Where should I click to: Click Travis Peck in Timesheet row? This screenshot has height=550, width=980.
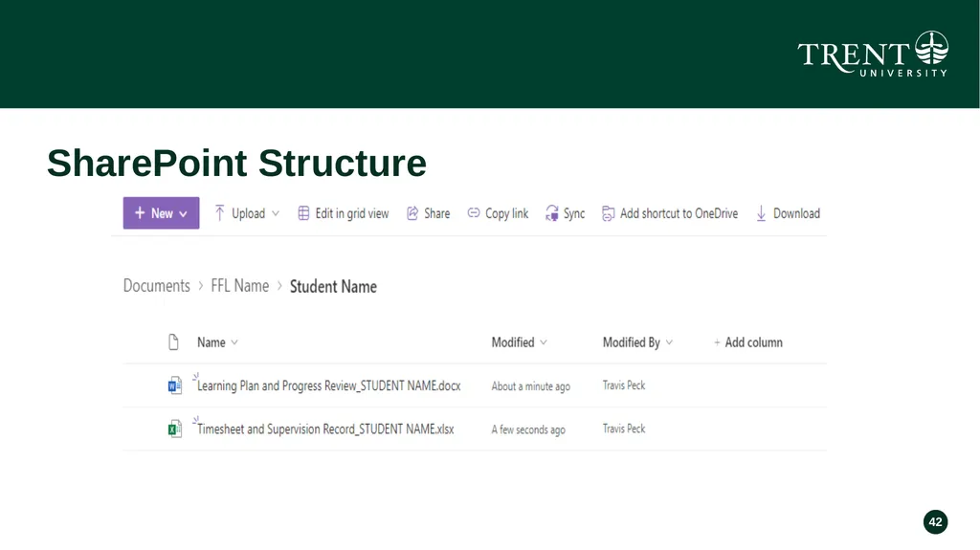point(624,429)
